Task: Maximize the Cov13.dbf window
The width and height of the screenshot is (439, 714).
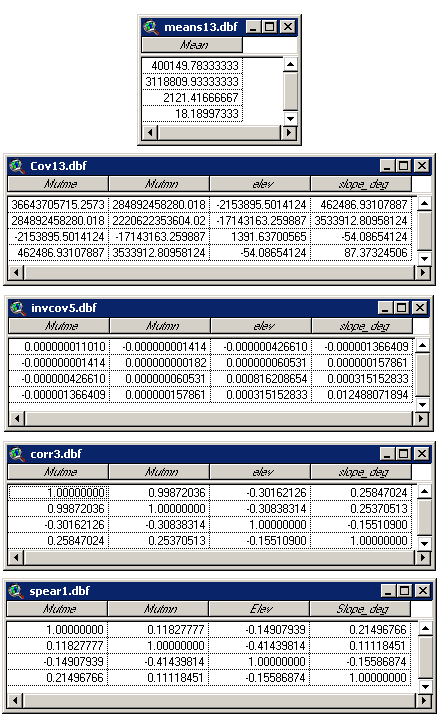Action: (403, 166)
